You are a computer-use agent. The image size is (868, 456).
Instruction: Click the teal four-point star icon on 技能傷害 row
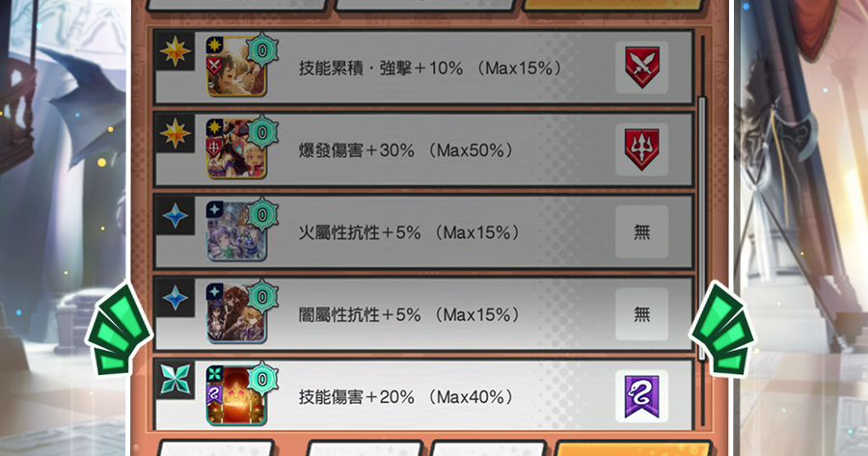[175, 380]
